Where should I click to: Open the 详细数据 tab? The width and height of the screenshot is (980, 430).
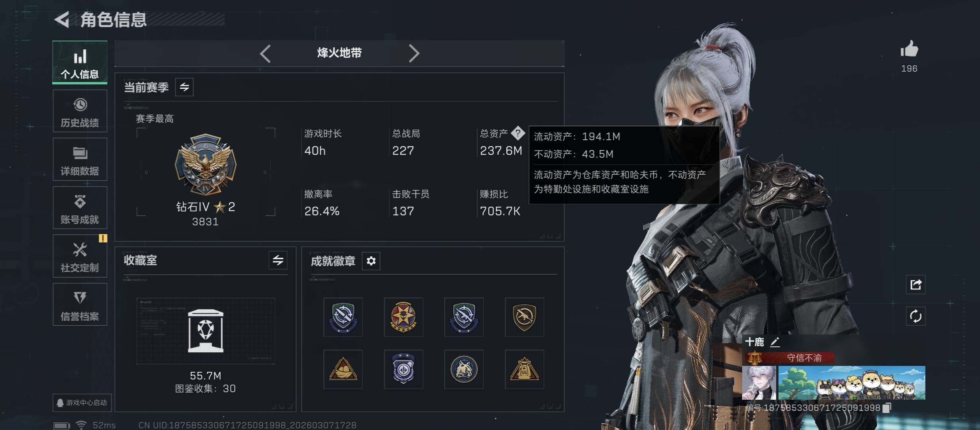tap(80, 159)
